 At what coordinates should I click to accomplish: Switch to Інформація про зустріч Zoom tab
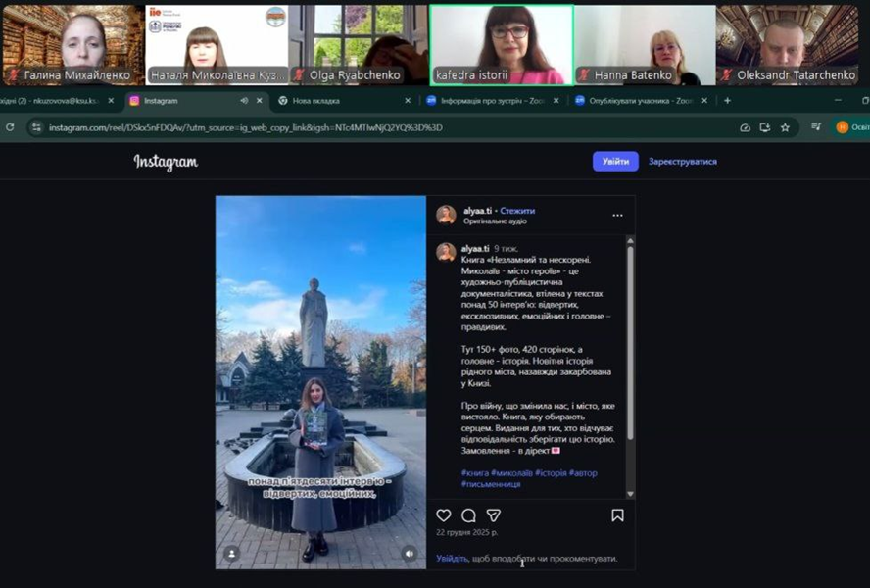tap(485, 100)
